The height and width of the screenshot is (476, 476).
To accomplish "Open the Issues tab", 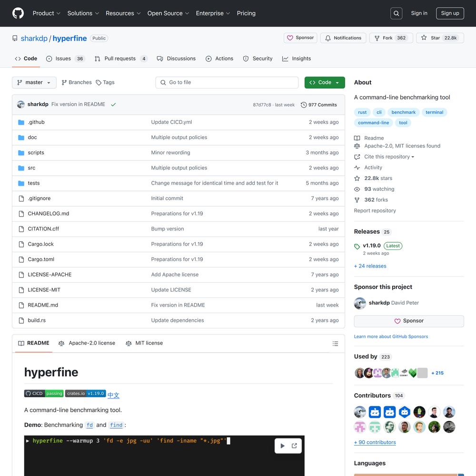I will click(65, 59).
